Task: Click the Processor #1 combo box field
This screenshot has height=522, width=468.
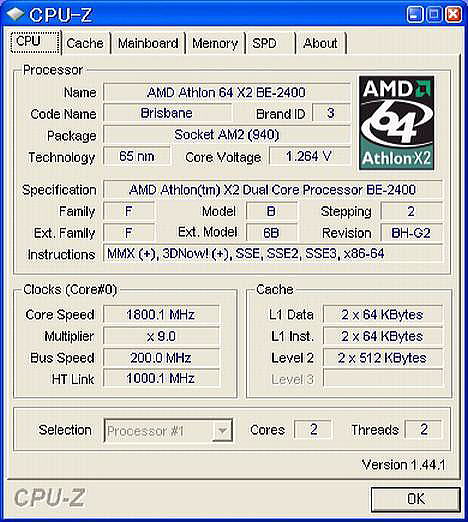Action: click(x=168, y=431)
